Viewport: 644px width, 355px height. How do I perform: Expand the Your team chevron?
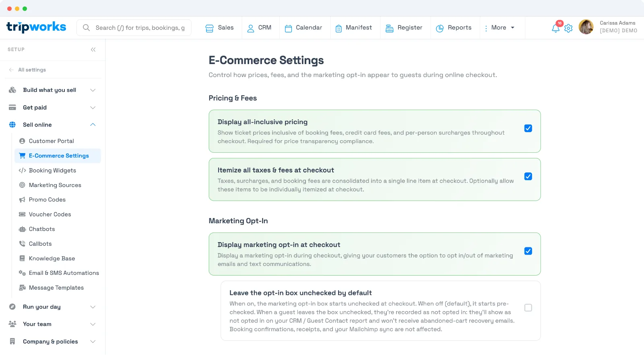pos(93,324)
